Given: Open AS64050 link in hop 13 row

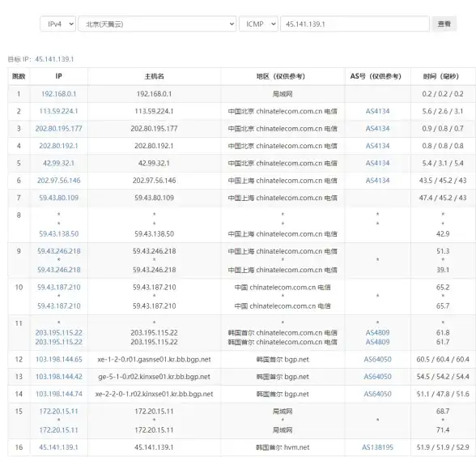Looking at the screenshot, I should click(377, 377).
